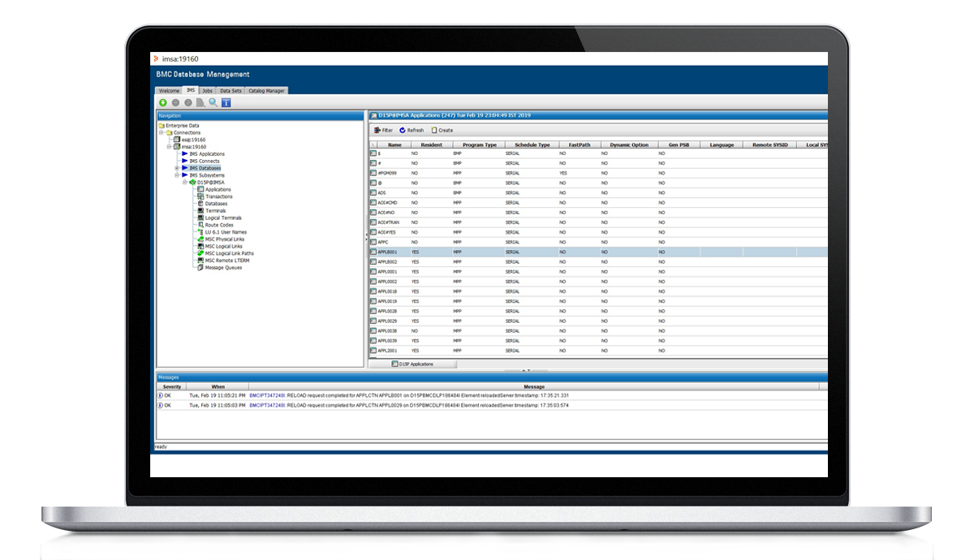The image size is (974, 560).
Task: Click the blue information toolbar icon
Action: click(x=226, y=103)
